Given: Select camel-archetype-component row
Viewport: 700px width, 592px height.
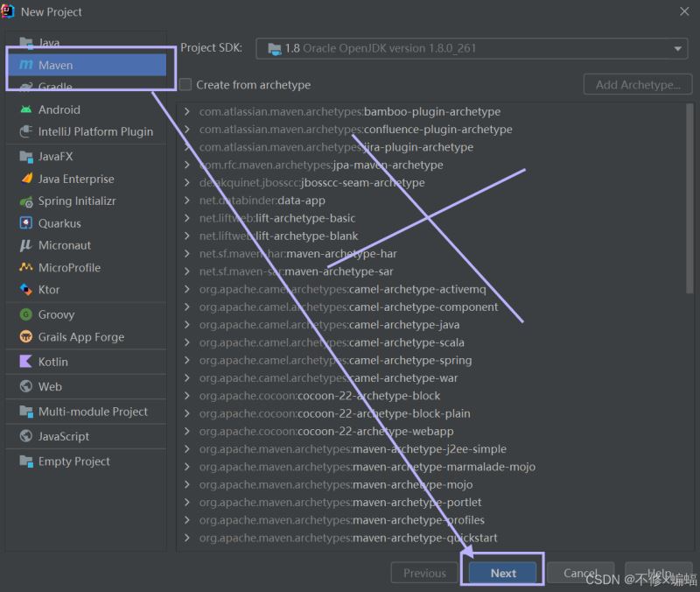Looking at the screenshot, I should [x=432, y=307].
